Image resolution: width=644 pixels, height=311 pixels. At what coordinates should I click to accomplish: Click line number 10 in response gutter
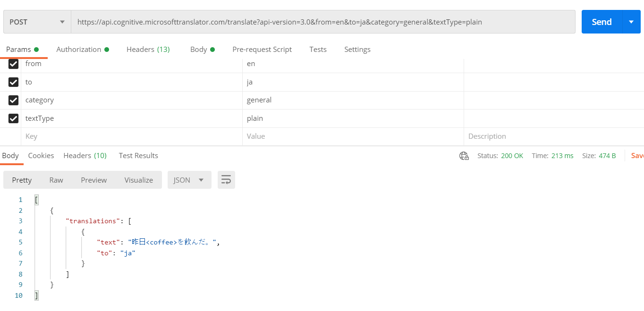point(19,295)
